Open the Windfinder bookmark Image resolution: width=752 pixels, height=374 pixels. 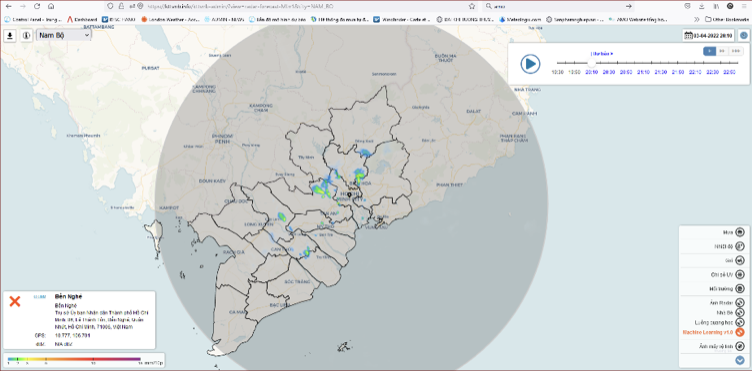tap(403, 20)
